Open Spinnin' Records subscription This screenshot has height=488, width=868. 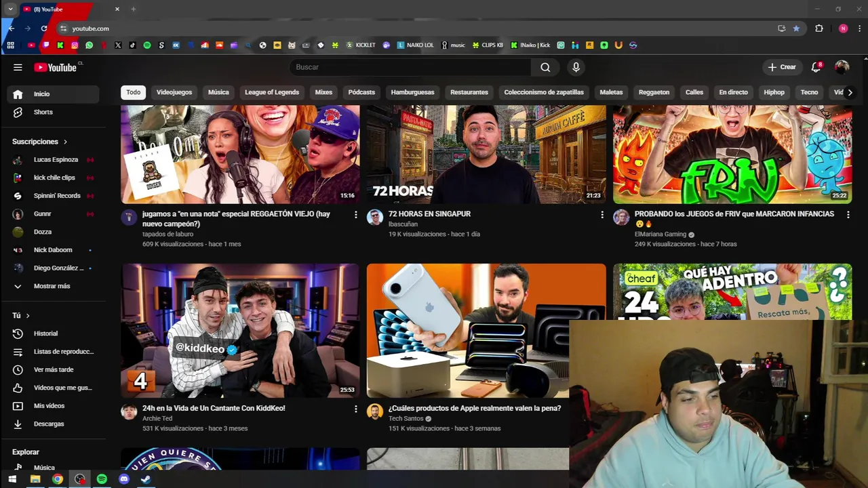click(53, 196)
